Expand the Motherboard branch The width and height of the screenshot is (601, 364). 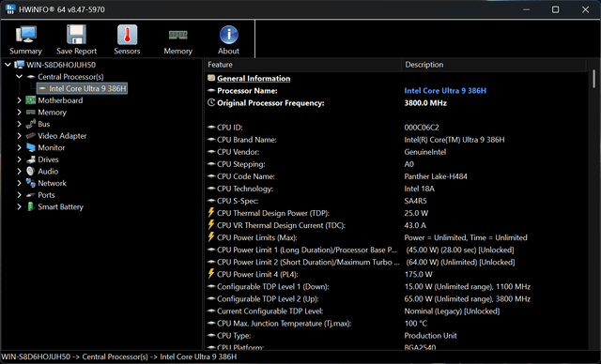[19, 100]
